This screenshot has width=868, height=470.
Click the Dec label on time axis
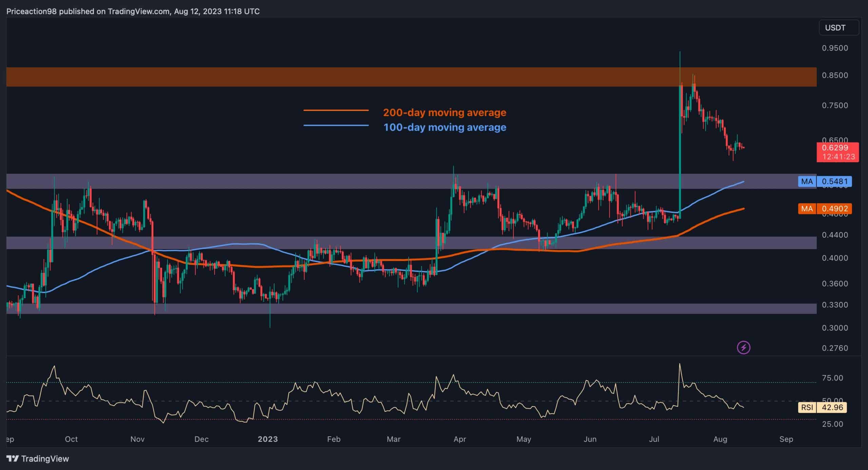(x=201, y=439)
